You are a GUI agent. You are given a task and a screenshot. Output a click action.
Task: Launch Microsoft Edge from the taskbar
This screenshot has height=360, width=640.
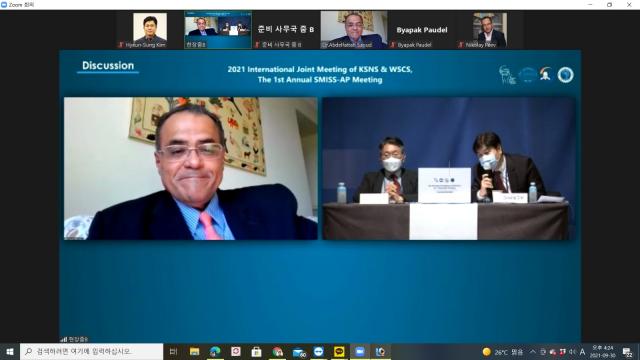(x=215, y=351)
